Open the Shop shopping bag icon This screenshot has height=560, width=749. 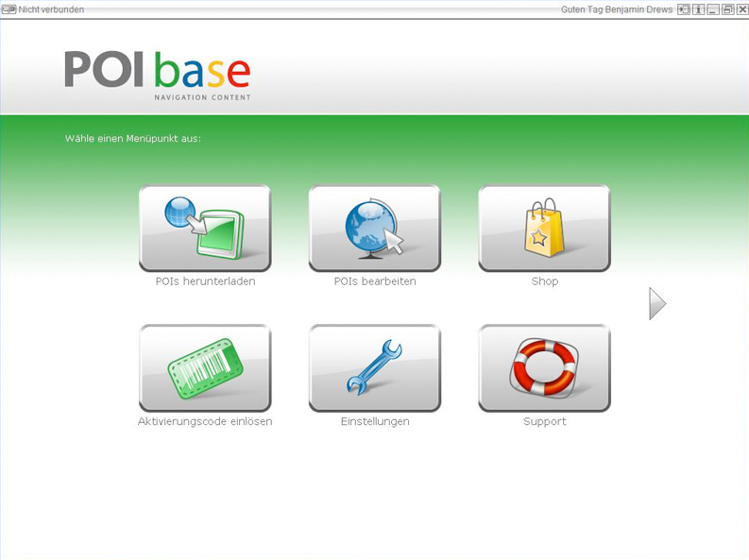[x=544, y=228]
